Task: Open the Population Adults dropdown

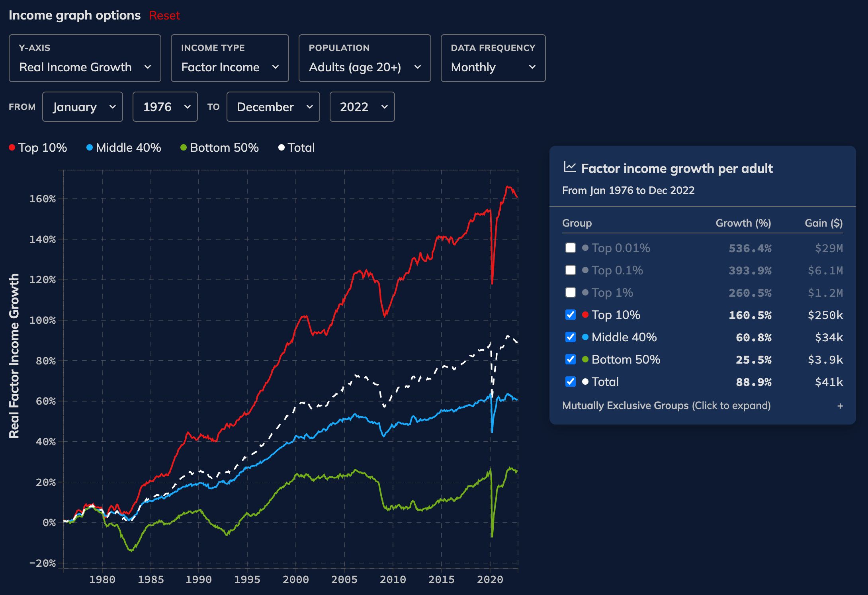Action: tap(364, 58)
